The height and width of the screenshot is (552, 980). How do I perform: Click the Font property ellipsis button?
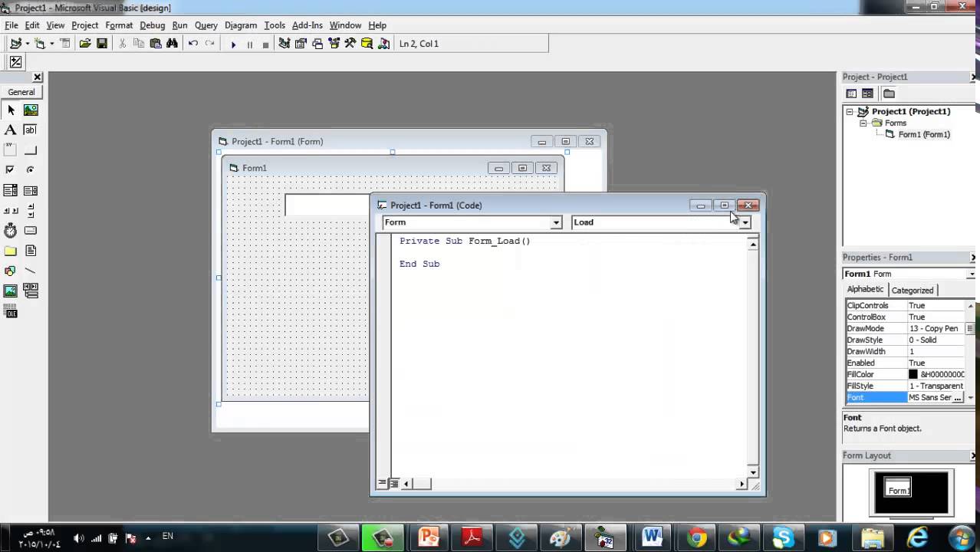pyautogui.click(x=958, y=398)
